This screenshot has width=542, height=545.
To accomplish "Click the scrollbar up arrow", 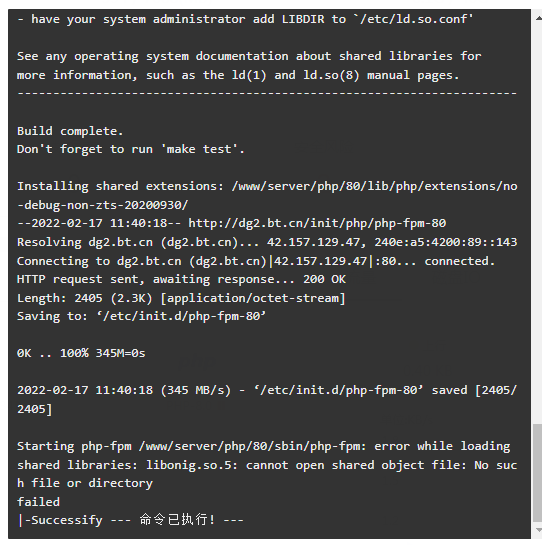I will (x=538, y=19).
